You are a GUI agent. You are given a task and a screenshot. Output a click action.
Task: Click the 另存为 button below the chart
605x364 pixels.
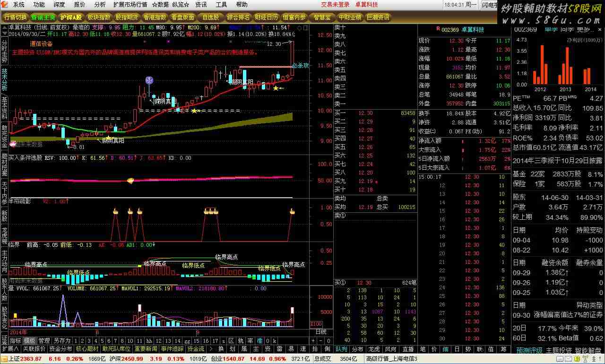[62, 340]
